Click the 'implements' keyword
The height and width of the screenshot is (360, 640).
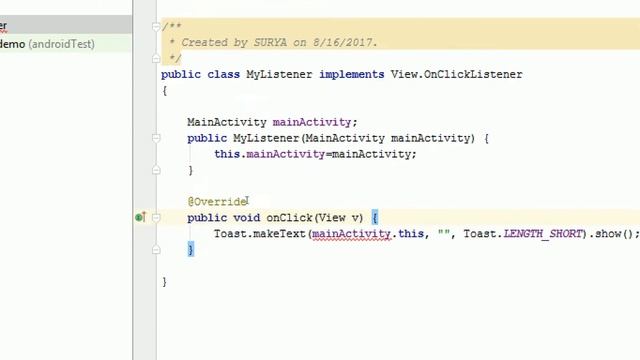351,75
